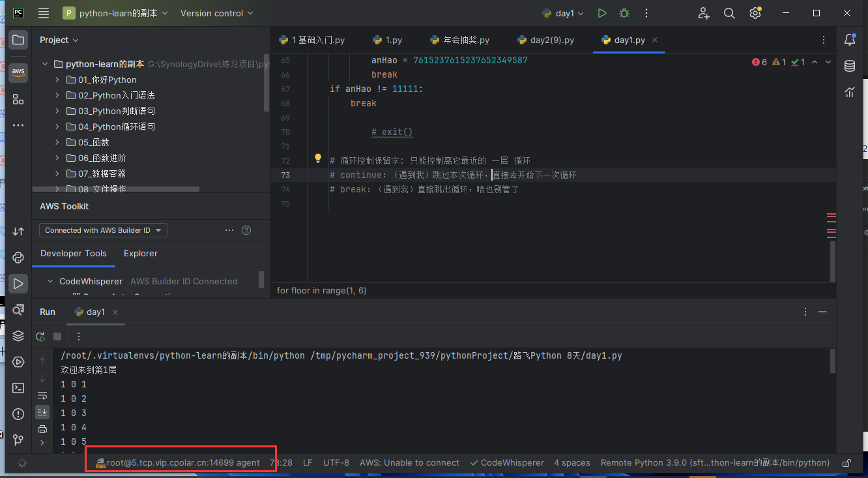This screenshot has height=478, width=868.
Task: Open the Version control dropdown menu
Action: (x=217, y=13)
